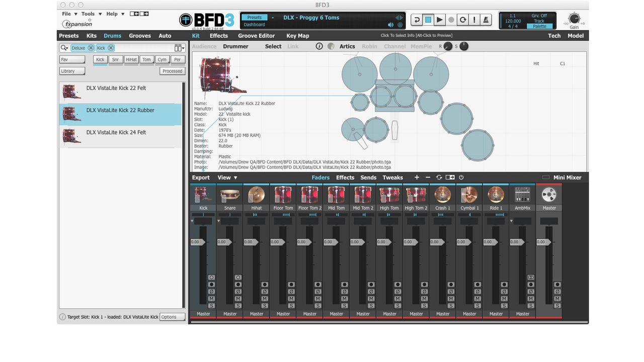Viewport: 644px width, 362px height.
Task: Stop playback with the square button
Action: click(x=428, y=20)
